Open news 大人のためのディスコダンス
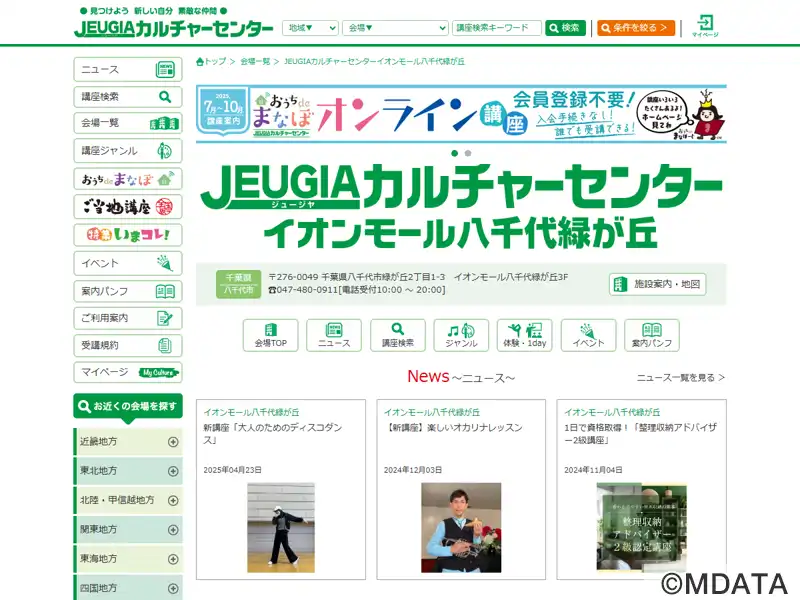800x600 pixels. 272,434
